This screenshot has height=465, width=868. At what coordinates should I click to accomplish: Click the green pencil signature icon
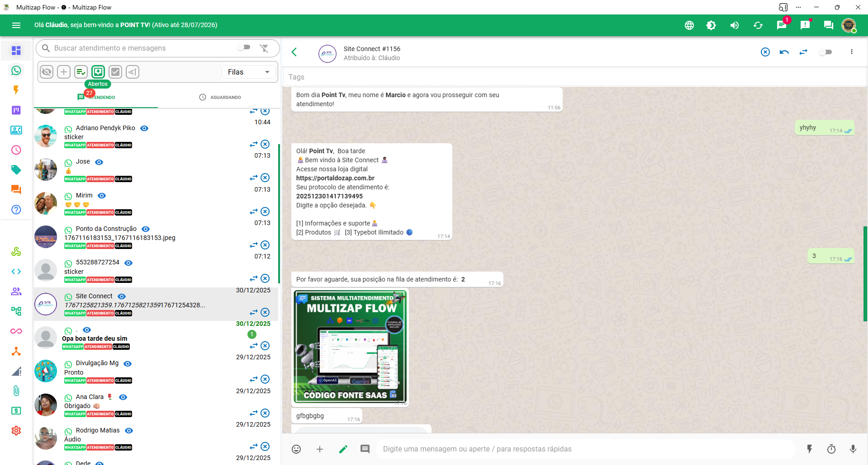[x=343, y=449]
